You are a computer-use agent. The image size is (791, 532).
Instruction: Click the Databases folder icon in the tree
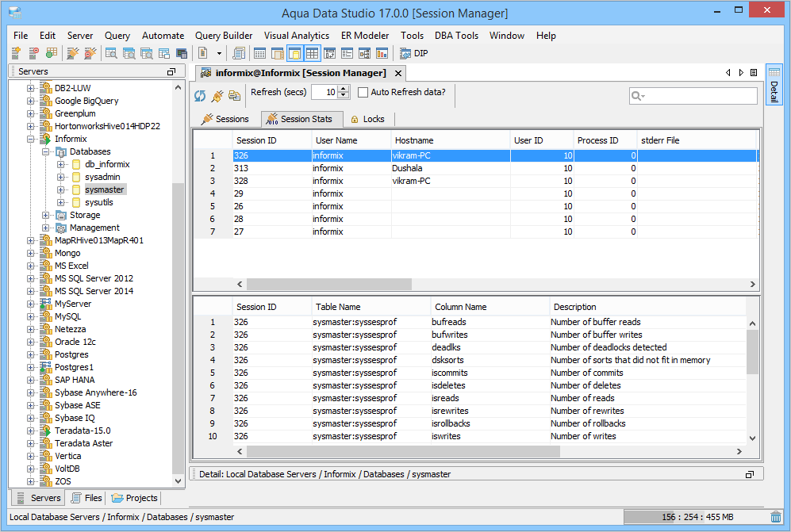[x=60, y=151]
